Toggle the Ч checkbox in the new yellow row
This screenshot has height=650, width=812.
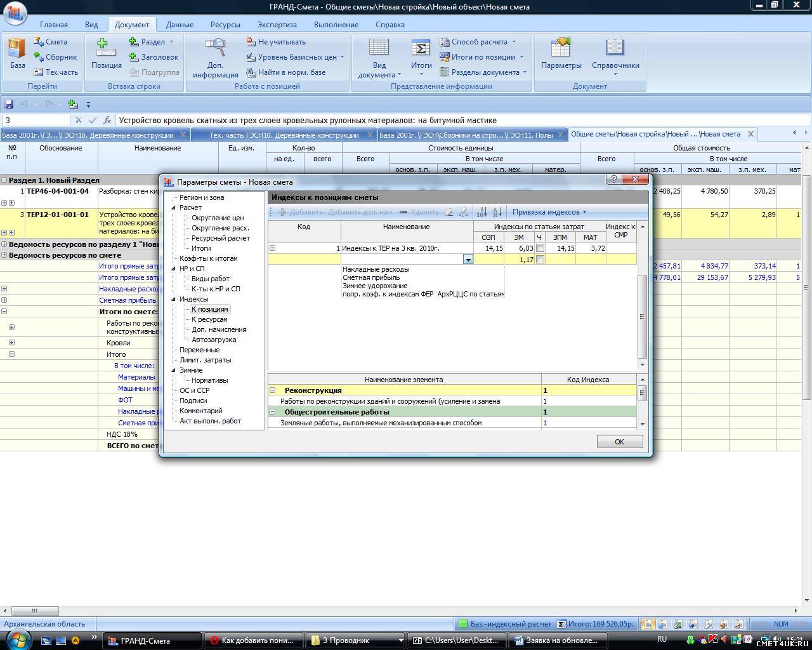pyautogui.click(x=540, y=260)
